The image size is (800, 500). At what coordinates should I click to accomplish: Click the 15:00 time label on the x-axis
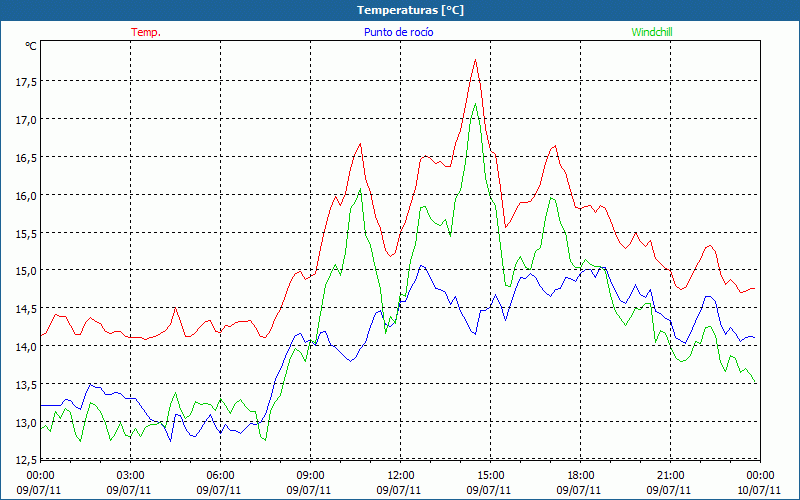491,475
